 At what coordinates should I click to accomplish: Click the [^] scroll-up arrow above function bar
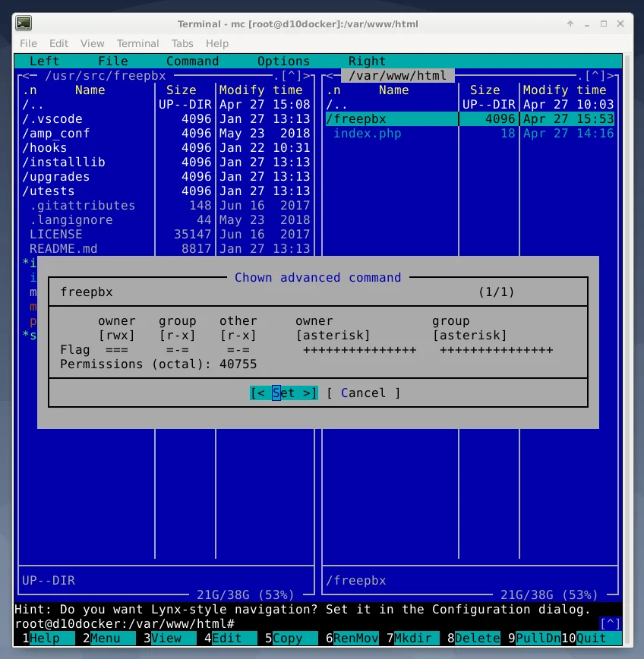click(x=611, y=623)
